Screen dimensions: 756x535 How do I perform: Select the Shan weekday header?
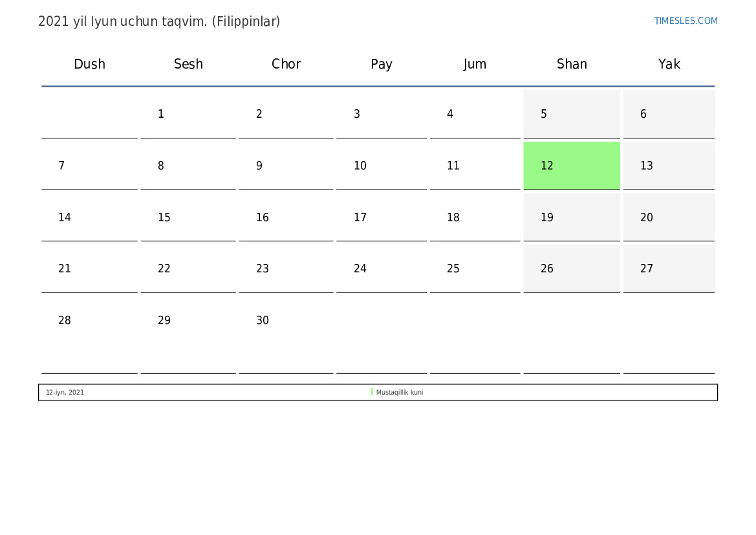tap(572, 64)
